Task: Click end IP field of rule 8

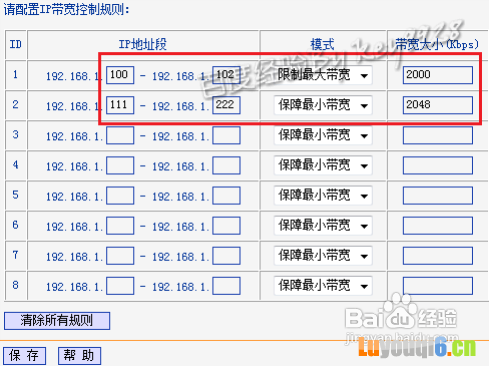Action: point(226,286)
